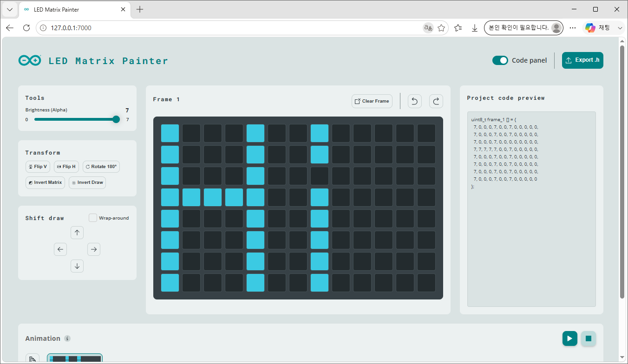Click the 'Shift draw' heading
Image resolution: width=628 pixels, height=364 pixels.
click(45, 218)
